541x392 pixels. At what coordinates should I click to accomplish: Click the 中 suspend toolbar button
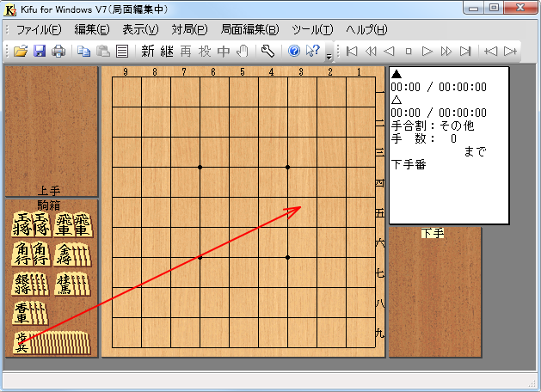pyautogui.click(x=224, y=51)
